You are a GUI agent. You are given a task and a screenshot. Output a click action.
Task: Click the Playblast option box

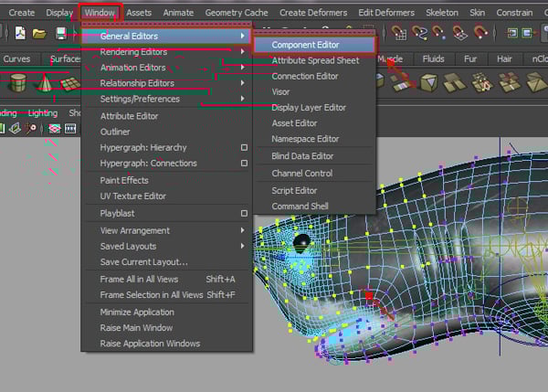pyautogui.click(x=244, y=213)
